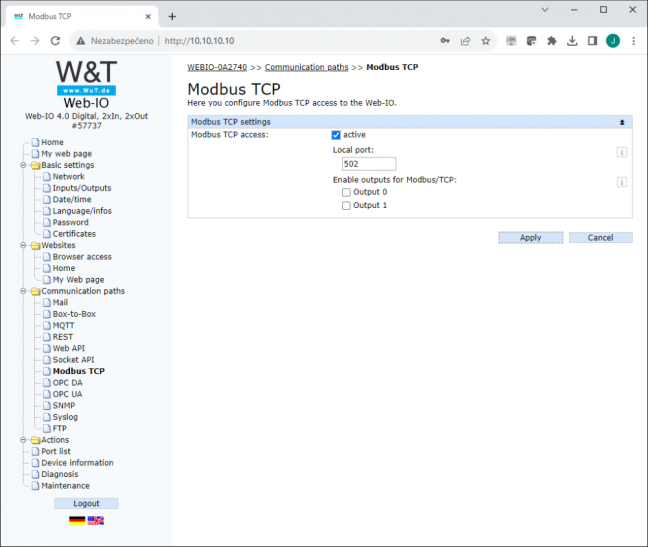The image size is (648, 547).
Task: Open the FTP page
Action: (x=60, y=428)
